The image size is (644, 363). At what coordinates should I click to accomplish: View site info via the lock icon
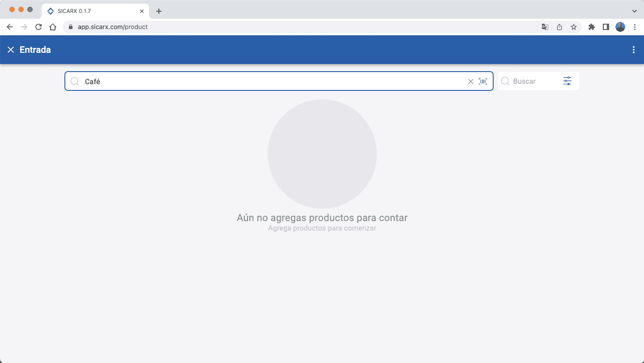(x=70, y=27)
